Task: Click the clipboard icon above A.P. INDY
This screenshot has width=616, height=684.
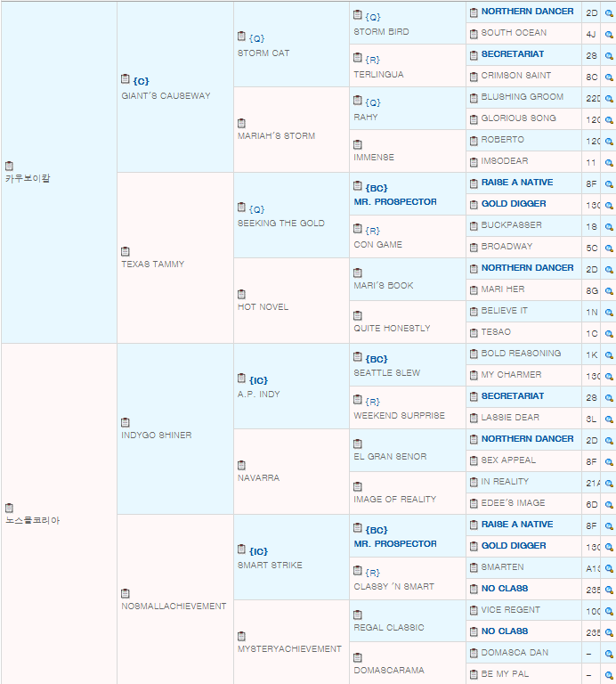Action: point(241,378)
